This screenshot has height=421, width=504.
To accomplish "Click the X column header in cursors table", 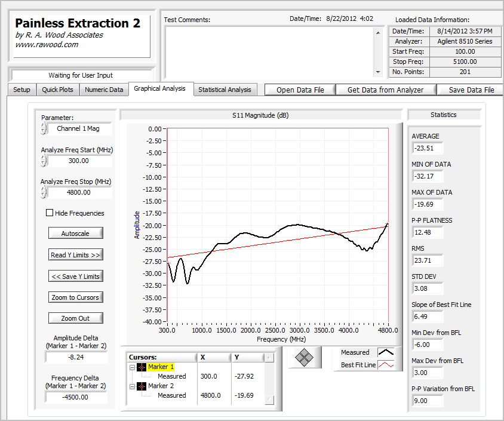I will 214,357.
